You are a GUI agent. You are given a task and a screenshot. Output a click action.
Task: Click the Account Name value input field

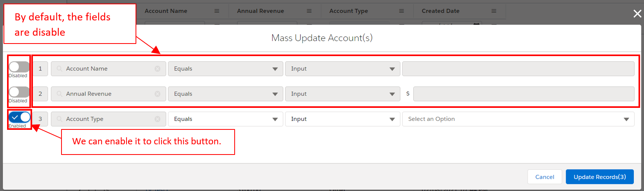coord(518,69)
